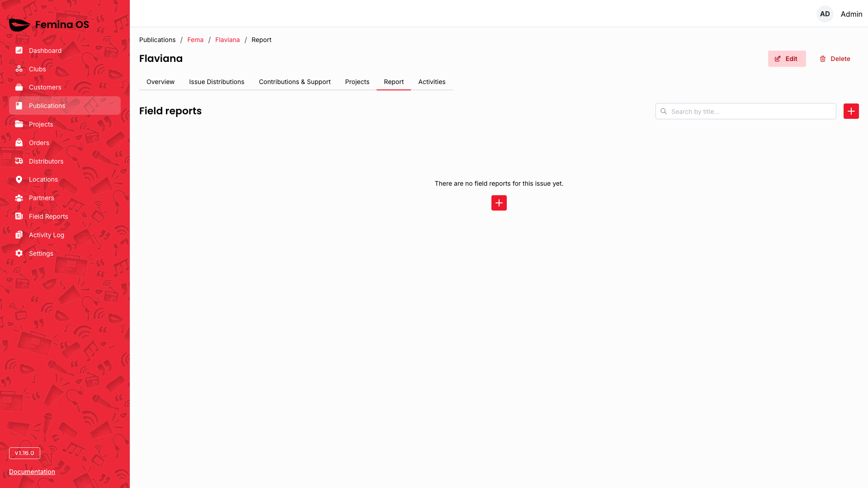This screenshot has width=868, height=488.
Task: Click the Activity Log icon
Action: 19,235
